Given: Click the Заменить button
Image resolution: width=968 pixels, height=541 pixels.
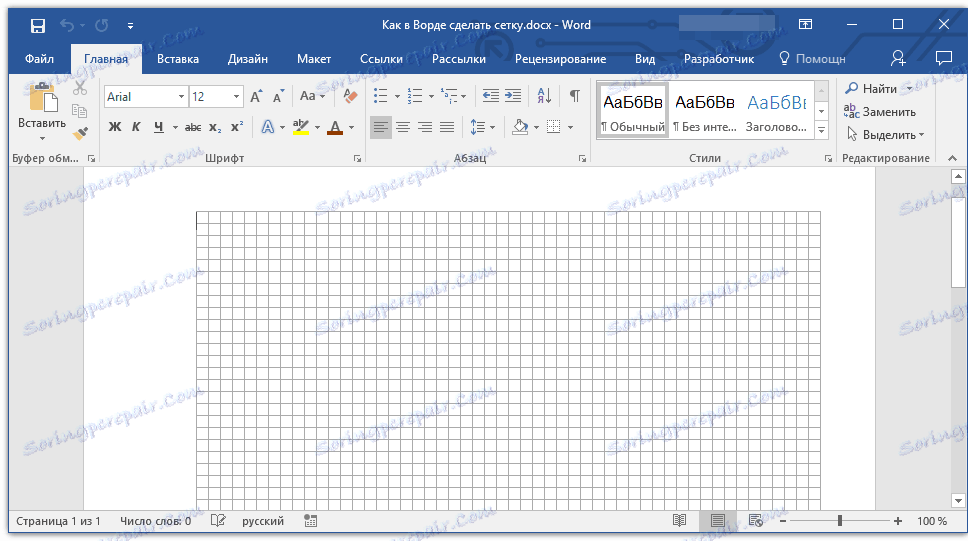Looking at the screenshot, I should [880, 112].
